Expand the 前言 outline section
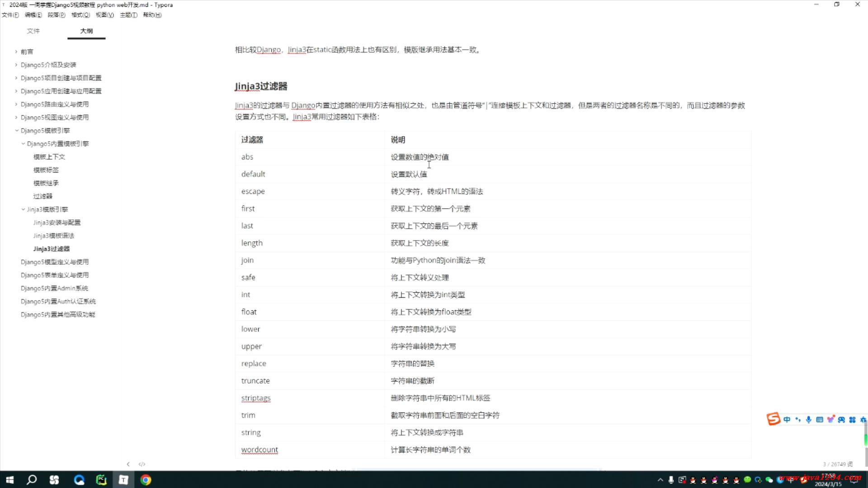 tap(16, 52)
